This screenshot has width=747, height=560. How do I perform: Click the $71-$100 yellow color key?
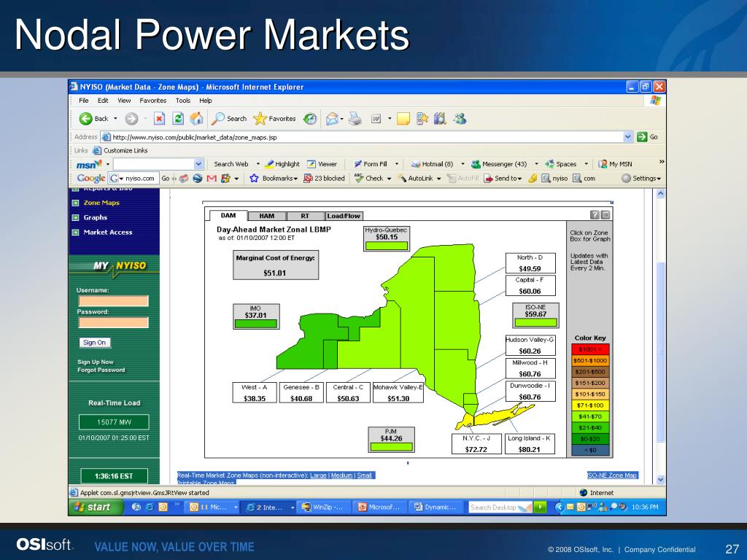590,405
